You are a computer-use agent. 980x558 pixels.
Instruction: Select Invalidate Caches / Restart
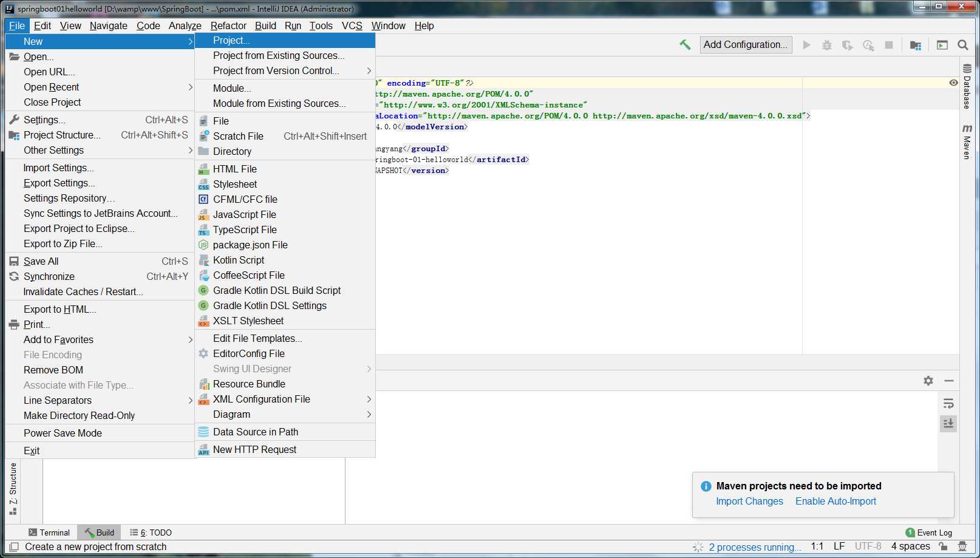click(100, 291)
